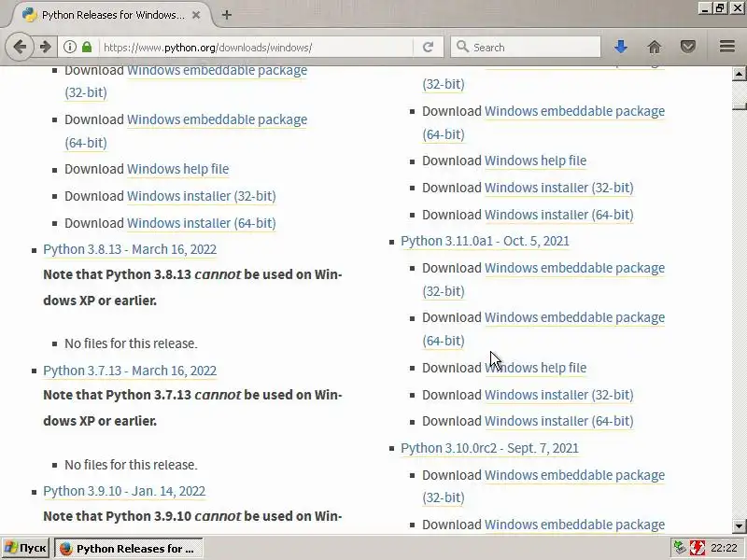
Task: Save page to Pocket
Action: [688, 47]
